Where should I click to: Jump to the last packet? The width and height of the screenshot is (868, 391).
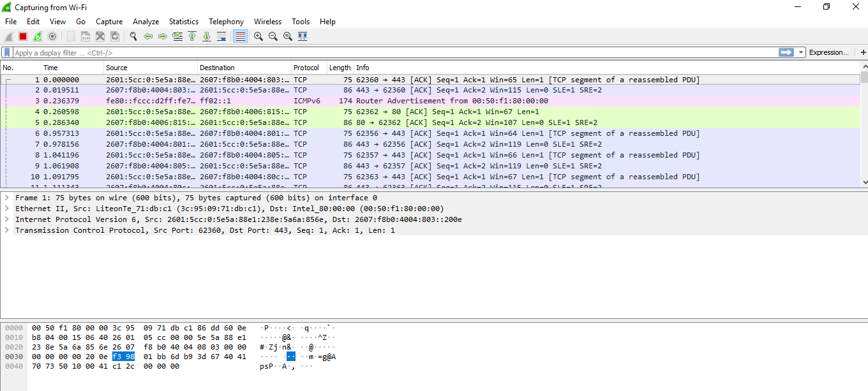pyautogui.click(x=207, y=36)
